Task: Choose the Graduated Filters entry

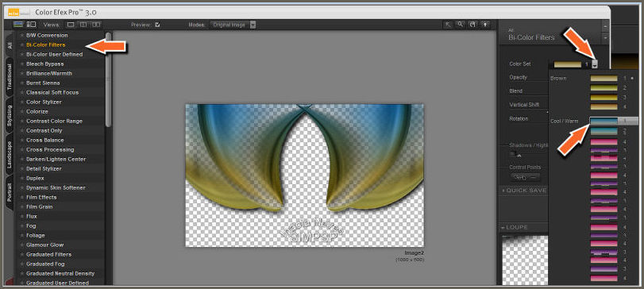Action: pos(49,255)
